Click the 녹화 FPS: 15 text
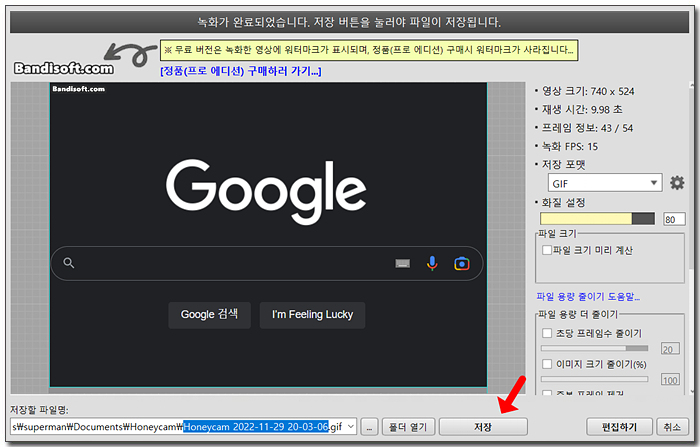This screenshot has height=447, width=700. (570, 146)
